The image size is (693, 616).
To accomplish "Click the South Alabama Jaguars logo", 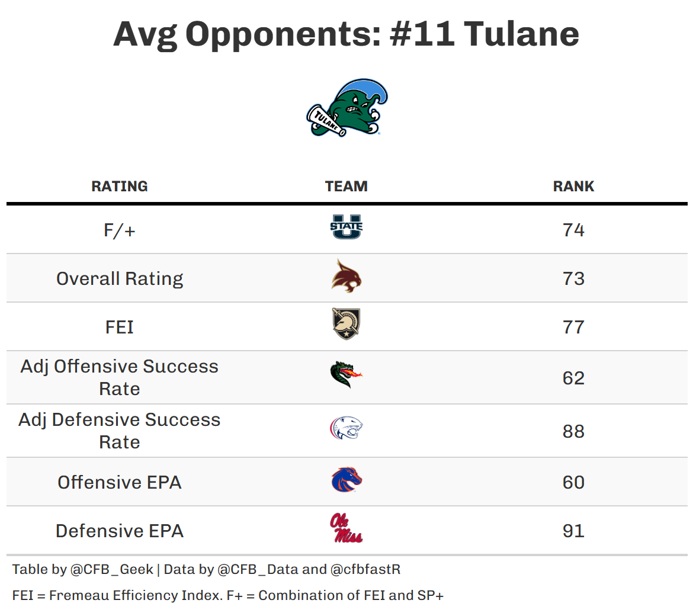I will (x=346, y=429).
